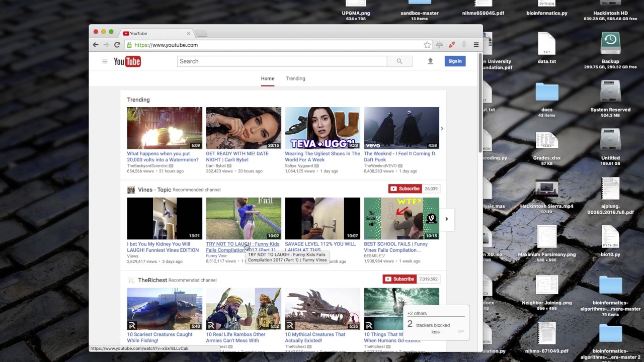Open the Daft Punk VEVO thumbnail

401,128
